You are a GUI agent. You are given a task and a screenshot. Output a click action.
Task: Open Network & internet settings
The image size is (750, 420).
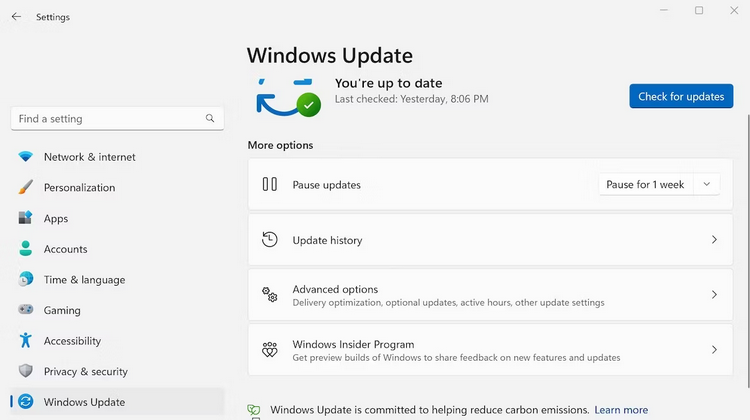point(117,157)
